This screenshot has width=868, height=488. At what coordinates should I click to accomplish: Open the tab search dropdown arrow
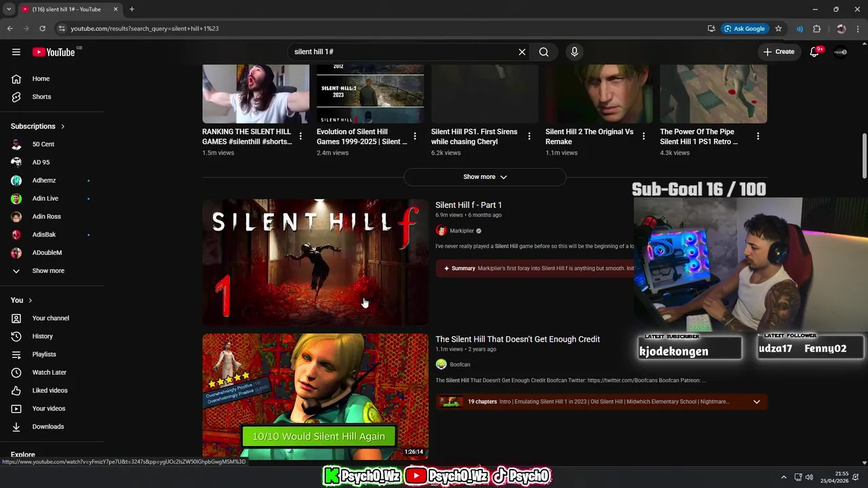coord(9,9)
